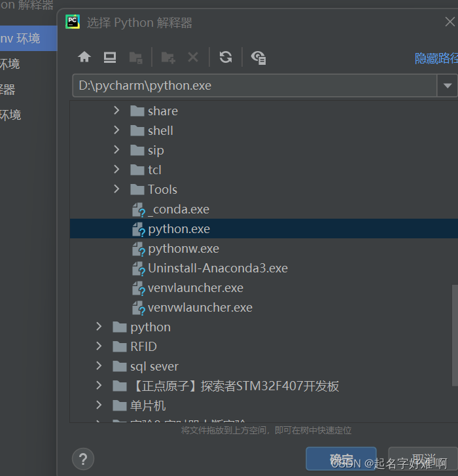Select pythonw.exe file
The height and width of the screenshot is (476, 458).
(183, 249)
